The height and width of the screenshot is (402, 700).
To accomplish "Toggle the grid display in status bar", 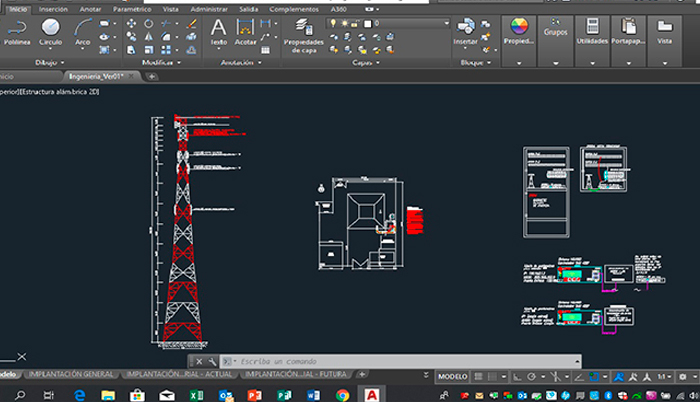I will pos(480,375).
